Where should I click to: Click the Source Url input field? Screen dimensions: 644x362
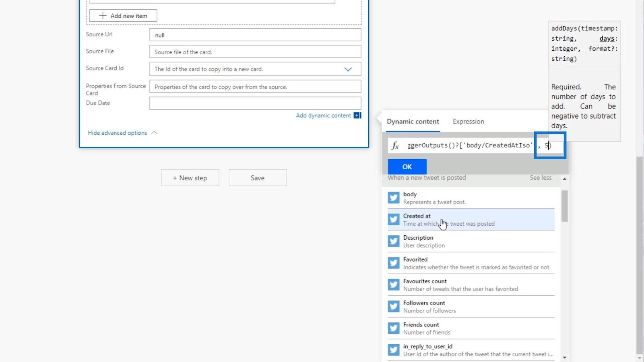[255, 35]
